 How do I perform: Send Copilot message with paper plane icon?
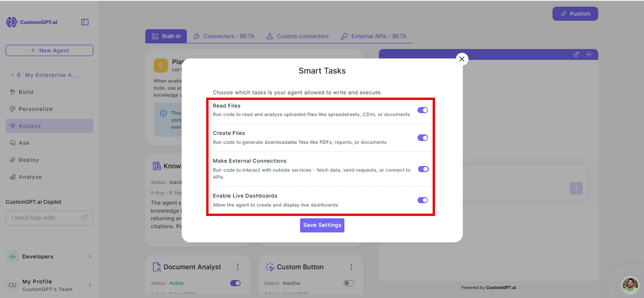click(x=84, y=218)
